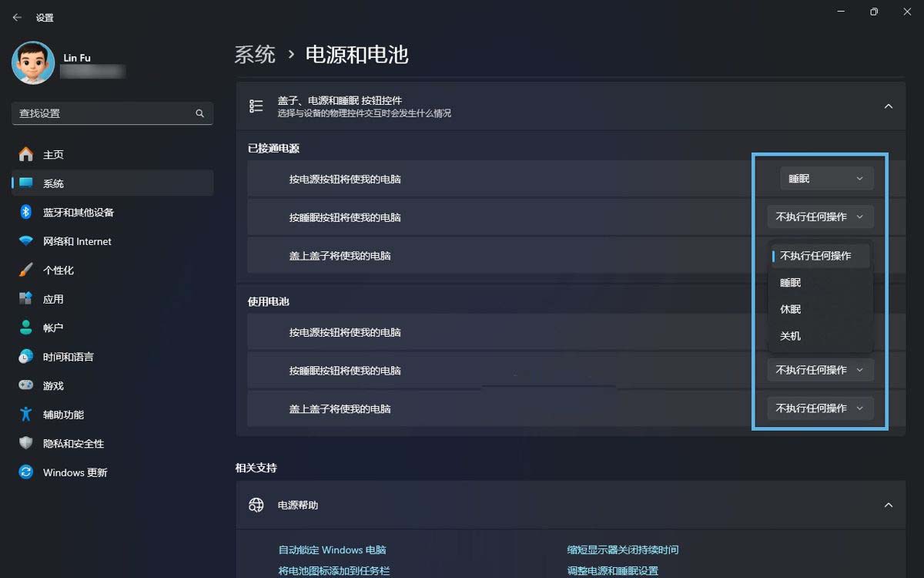Click the Bluetooth icon for 蓝牙和其他设备
The height and width of the screenshot is (578, 924).
[25, 212]
